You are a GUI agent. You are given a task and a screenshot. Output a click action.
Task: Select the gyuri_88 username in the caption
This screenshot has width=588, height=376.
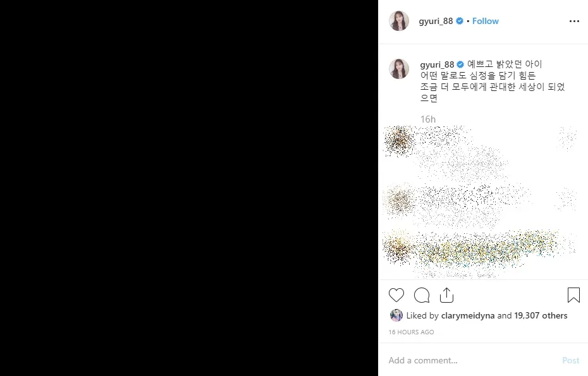tap(437, 64)
